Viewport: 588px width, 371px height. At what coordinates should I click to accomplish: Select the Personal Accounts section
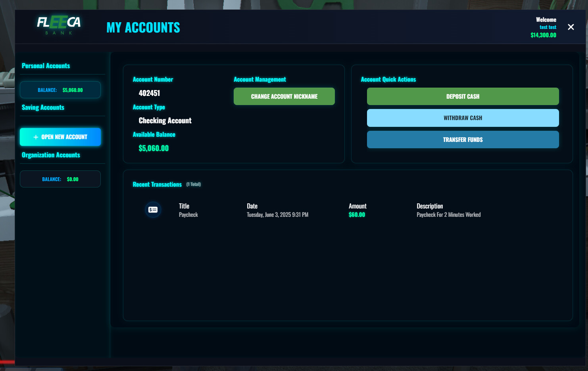pyautogui.click(x=46, y=66)
